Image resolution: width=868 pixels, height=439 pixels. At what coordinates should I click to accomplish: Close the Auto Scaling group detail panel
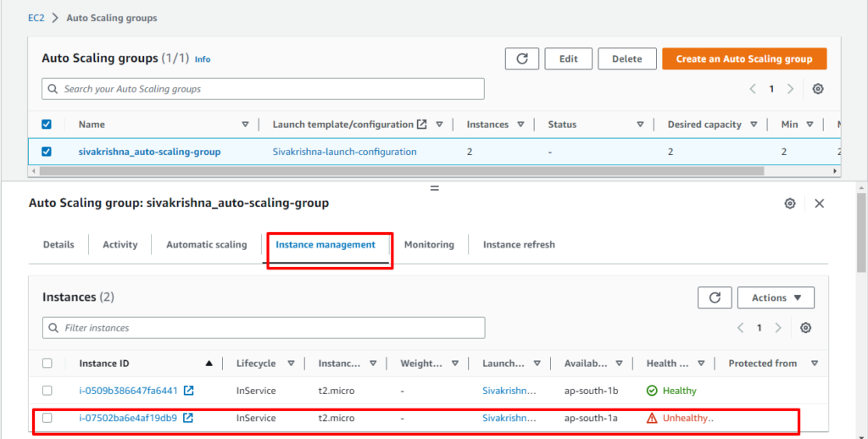[820, 203]
